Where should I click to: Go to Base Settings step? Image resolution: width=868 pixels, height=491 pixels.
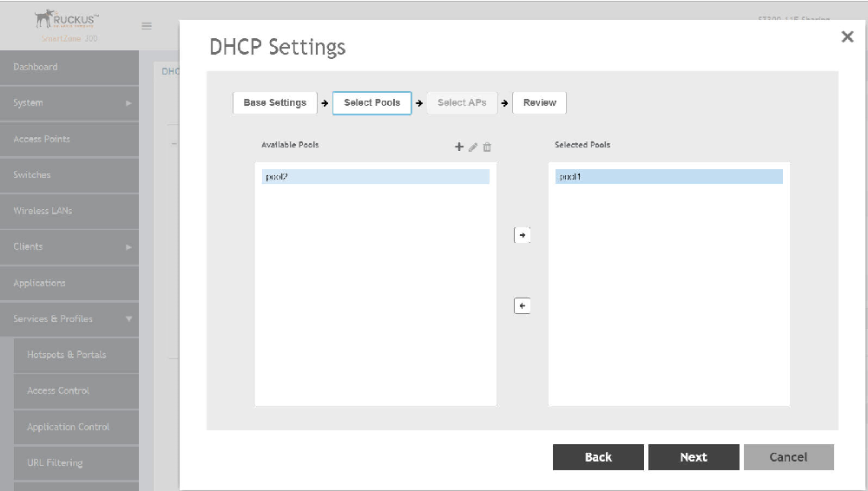274,102
